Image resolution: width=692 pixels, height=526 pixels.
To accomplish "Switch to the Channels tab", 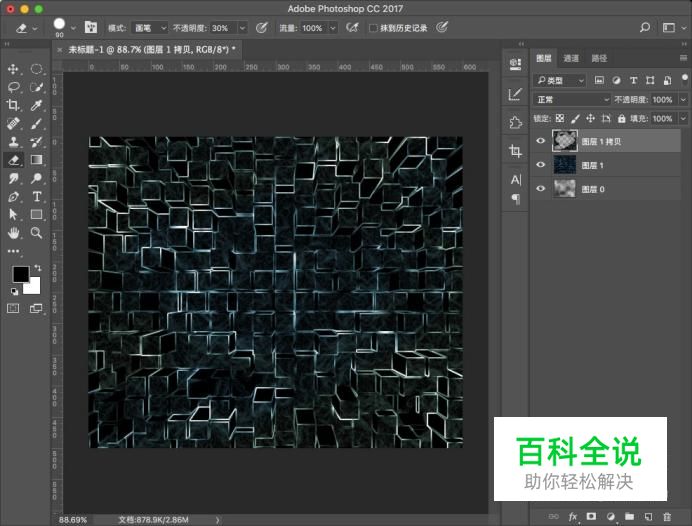I will tap(571, 58).
